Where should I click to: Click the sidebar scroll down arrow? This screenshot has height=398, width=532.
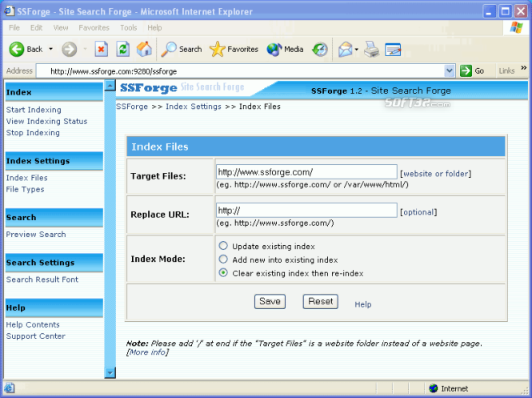[110, 373]
